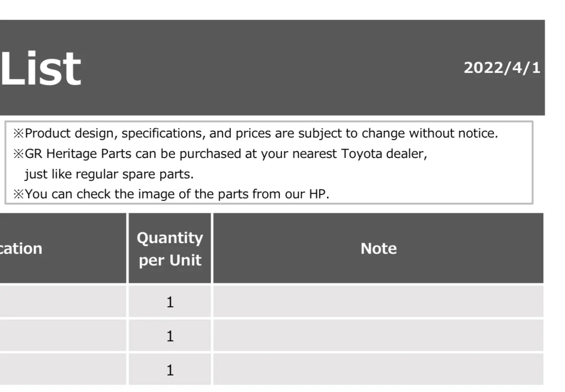565x392 pixels.
Task: Click the first row cell under "cation" column
Action: click(x=63, y=301)
